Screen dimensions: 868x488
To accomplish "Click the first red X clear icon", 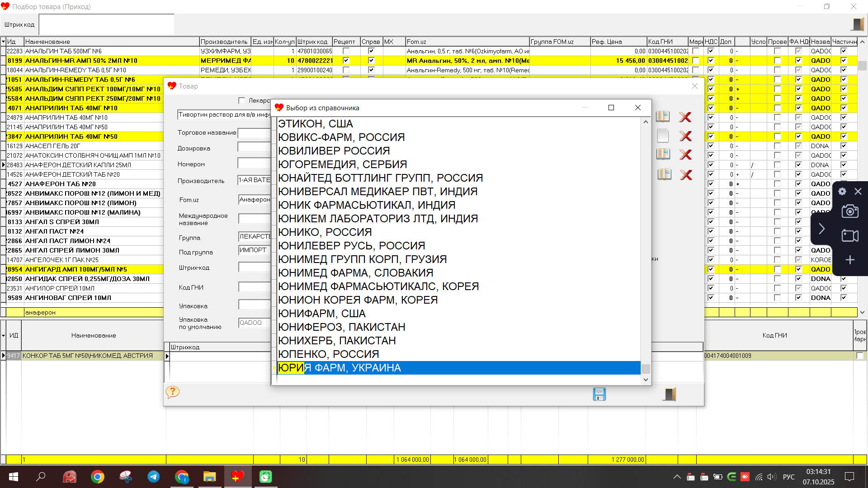I will pyautogui.click(x=685, y=117).
